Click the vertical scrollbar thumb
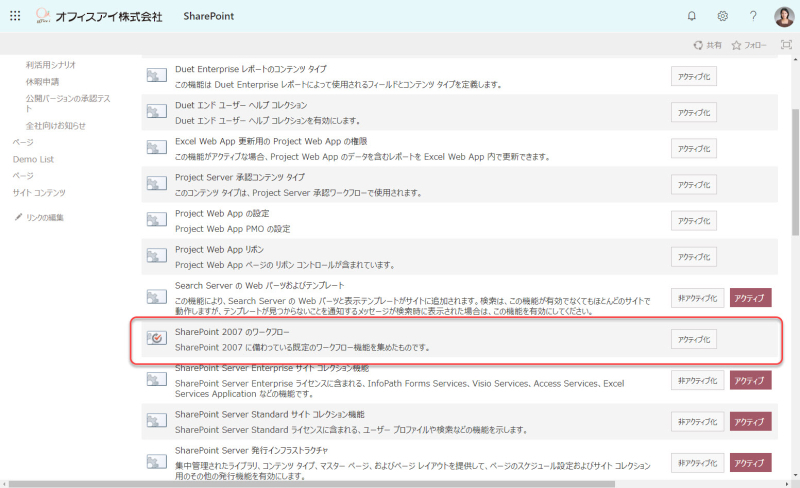 (x=795, y=171)
